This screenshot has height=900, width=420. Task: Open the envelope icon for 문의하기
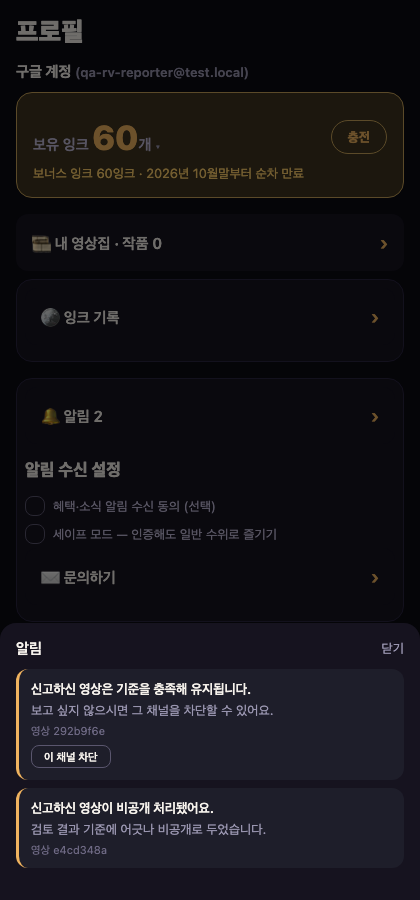50,577
